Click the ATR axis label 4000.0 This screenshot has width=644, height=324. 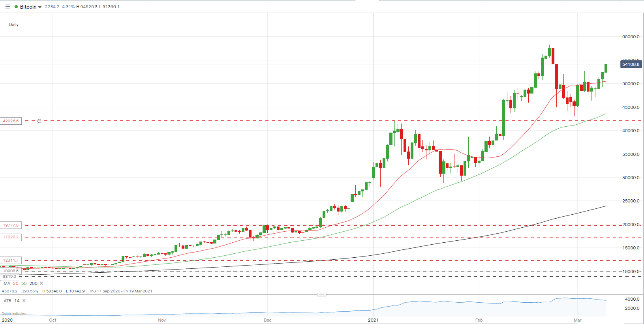(632, 299)
